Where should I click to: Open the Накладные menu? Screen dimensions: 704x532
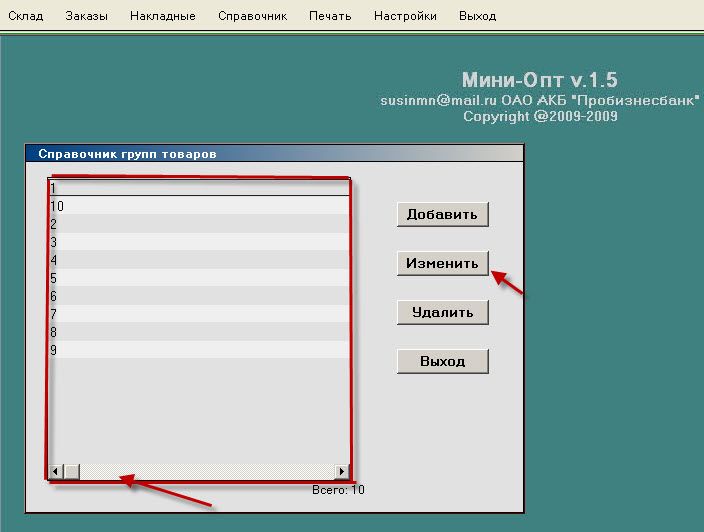click(163, 16)
